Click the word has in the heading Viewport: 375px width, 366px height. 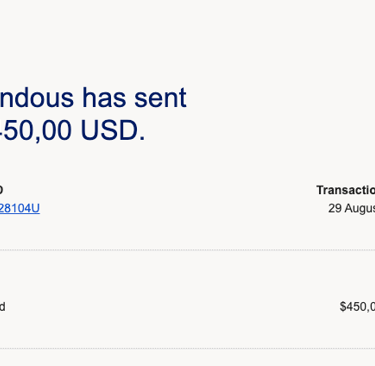pyautogui.click(x=104, y=98)
